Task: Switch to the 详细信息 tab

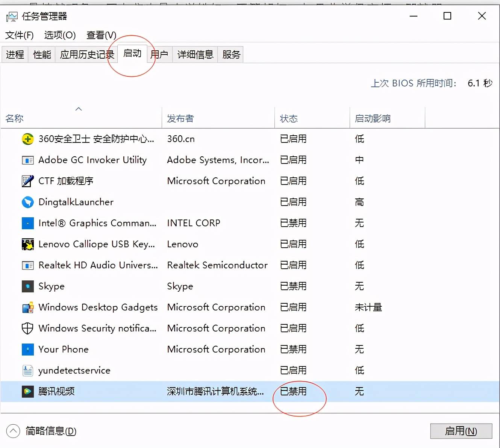Action: pos(195,54)
